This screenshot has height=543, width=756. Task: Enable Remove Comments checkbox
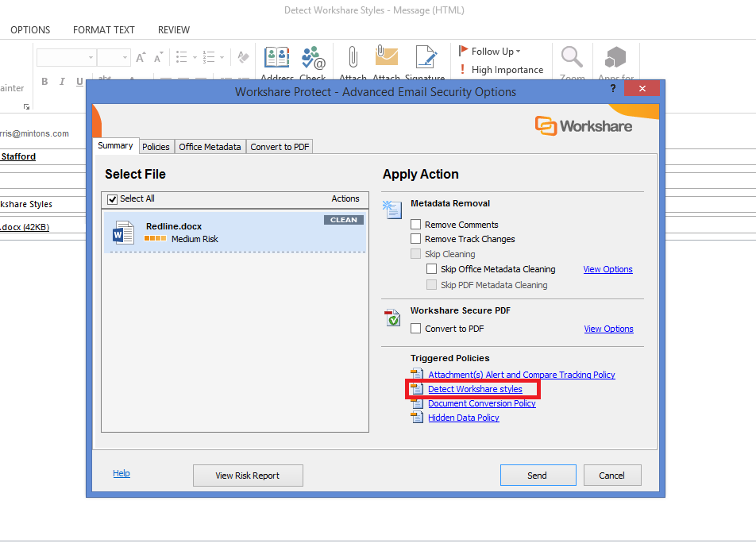[415, 225]
